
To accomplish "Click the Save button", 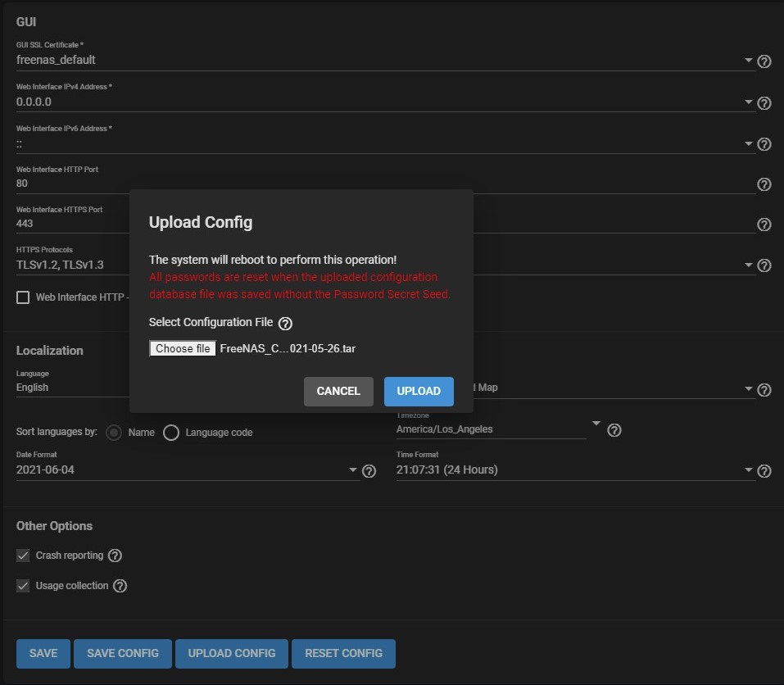I will point(43,654).
